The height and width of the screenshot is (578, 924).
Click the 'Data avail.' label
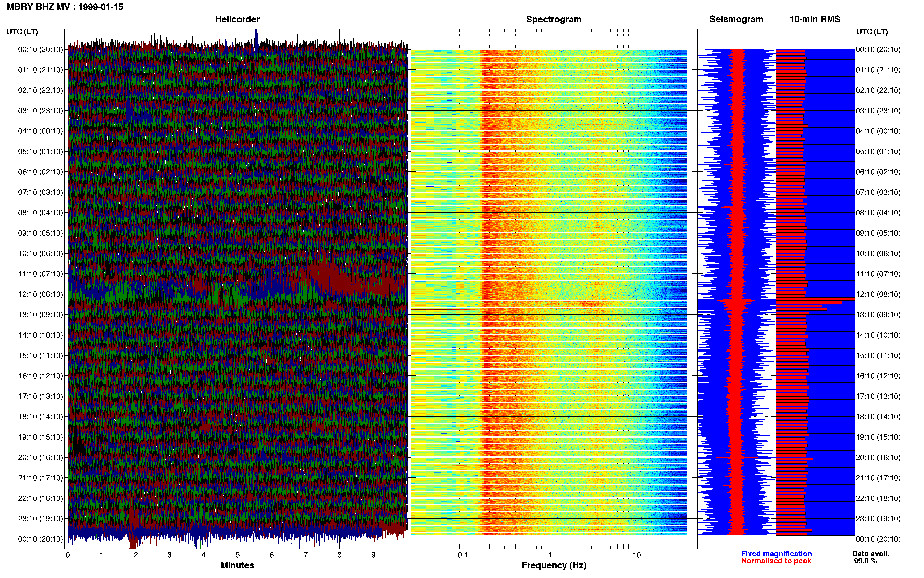870,554
